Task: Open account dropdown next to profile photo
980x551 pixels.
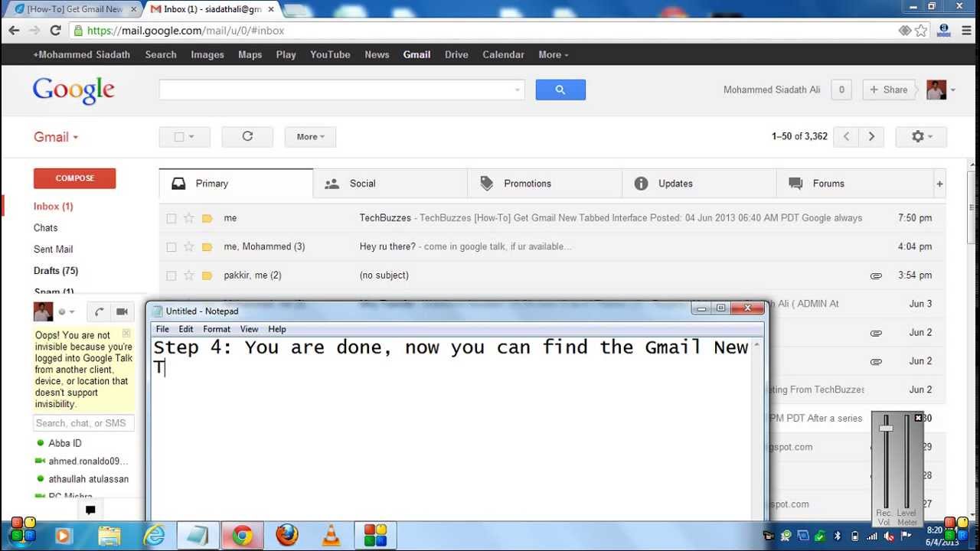Action: (x=953, y=90)
